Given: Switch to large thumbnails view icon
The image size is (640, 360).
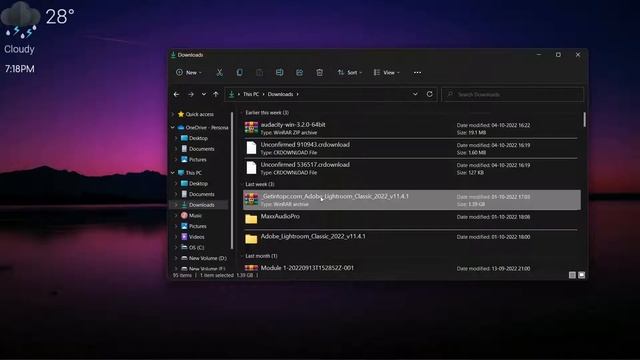Looking at the screenshot, I should tap(582, 275).
